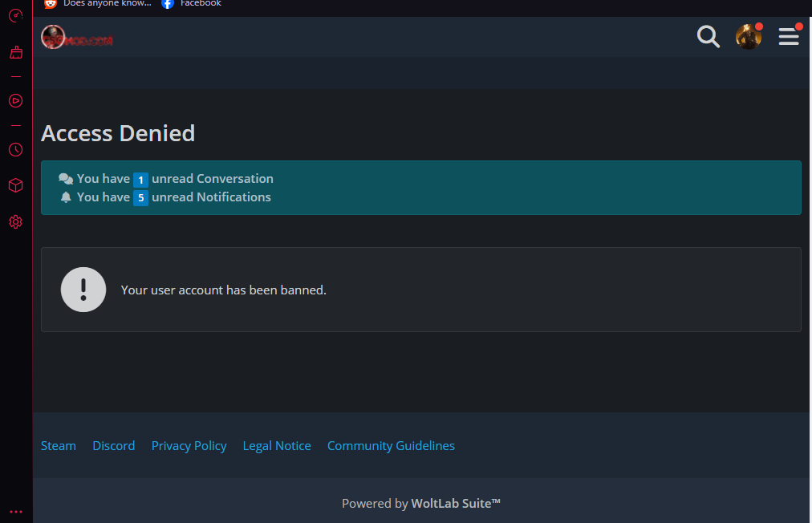
Task: Click the exclamation mark error icon
Action: point(83,290)
